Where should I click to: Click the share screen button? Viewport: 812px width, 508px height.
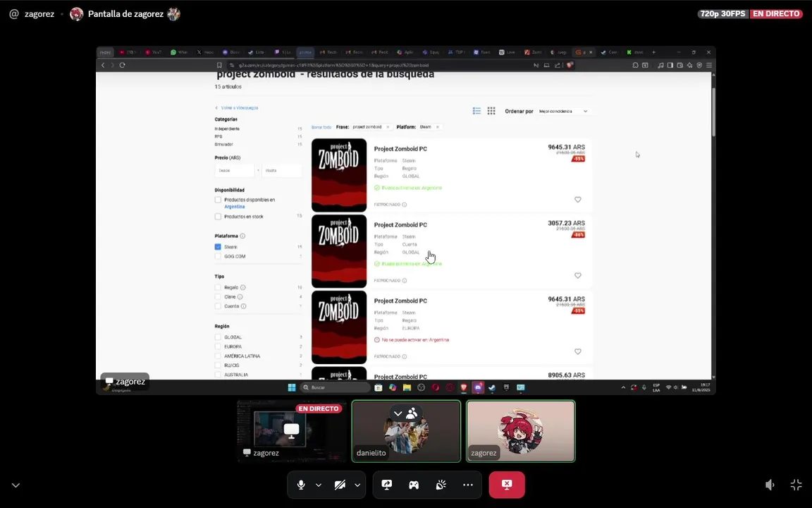point(387,485)
